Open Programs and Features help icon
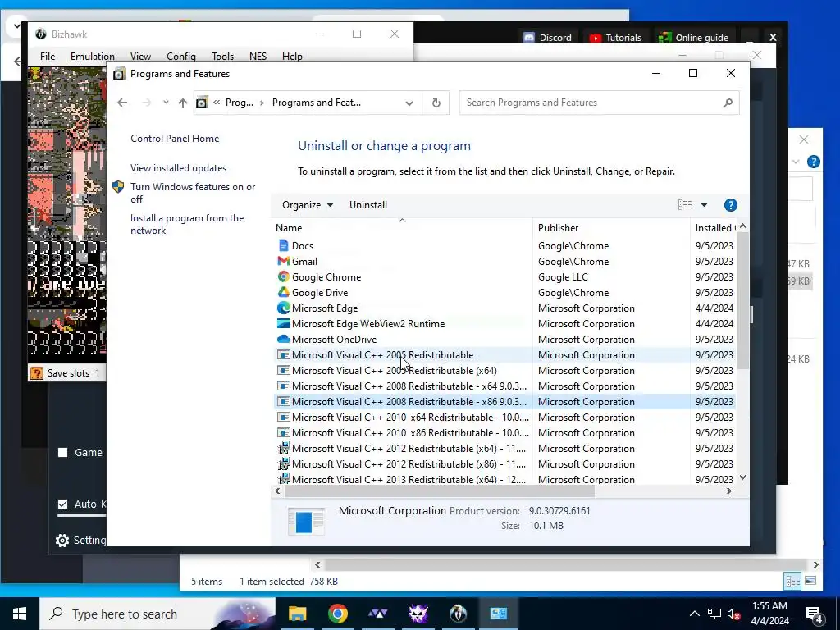 coord(730,205)
